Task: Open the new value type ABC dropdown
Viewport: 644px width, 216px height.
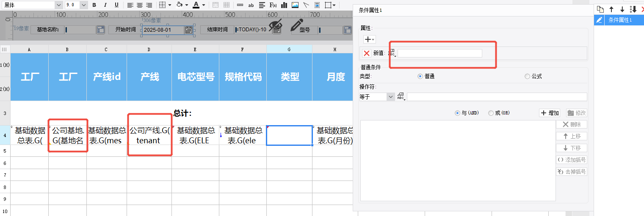Action: click(x=392, y=53)
